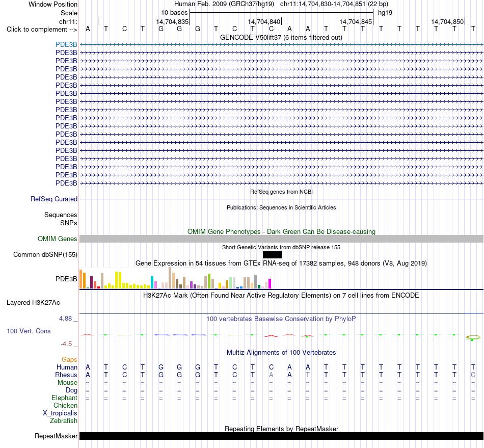Click the H3K27Ac Mark ENCODE track title
The width and height of the screenshot is (484, 448).
[281, 296]
